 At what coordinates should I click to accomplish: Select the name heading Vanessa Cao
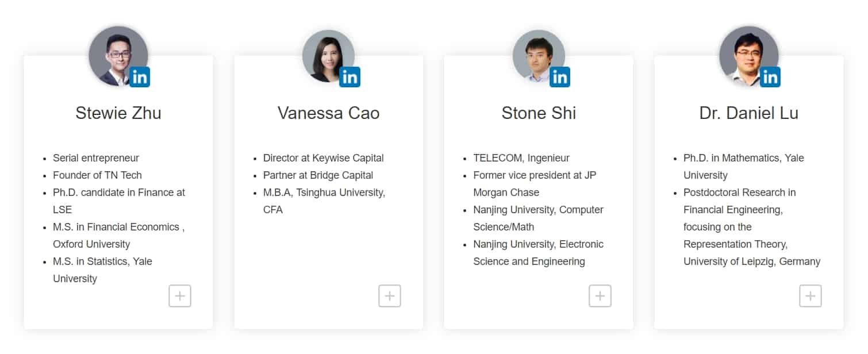pyautogui.click(x=328, y=113)
